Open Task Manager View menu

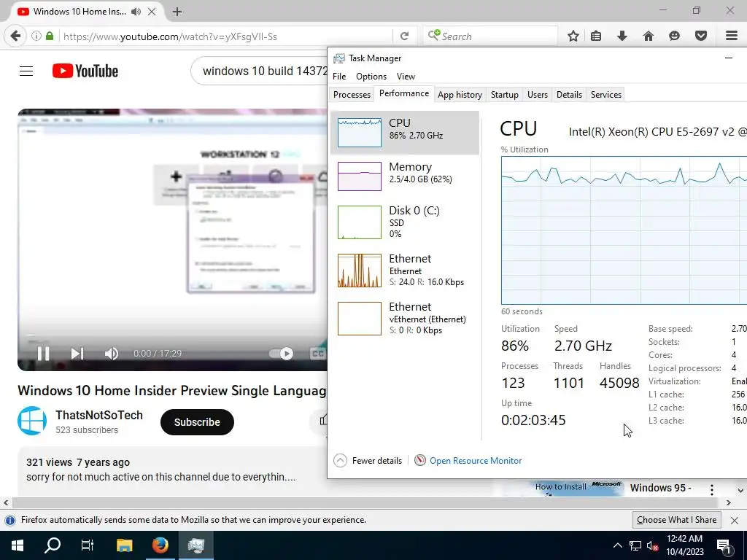[406, 76]
